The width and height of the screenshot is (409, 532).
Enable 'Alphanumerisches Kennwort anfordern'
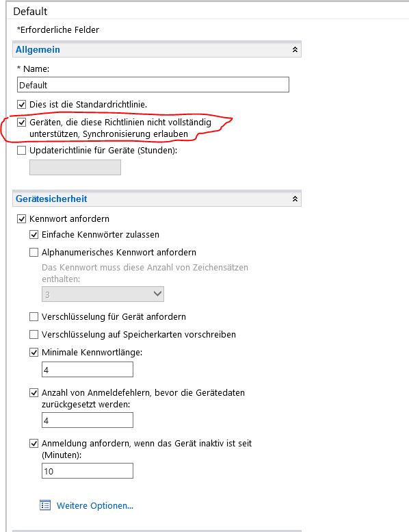coord(34,253)
